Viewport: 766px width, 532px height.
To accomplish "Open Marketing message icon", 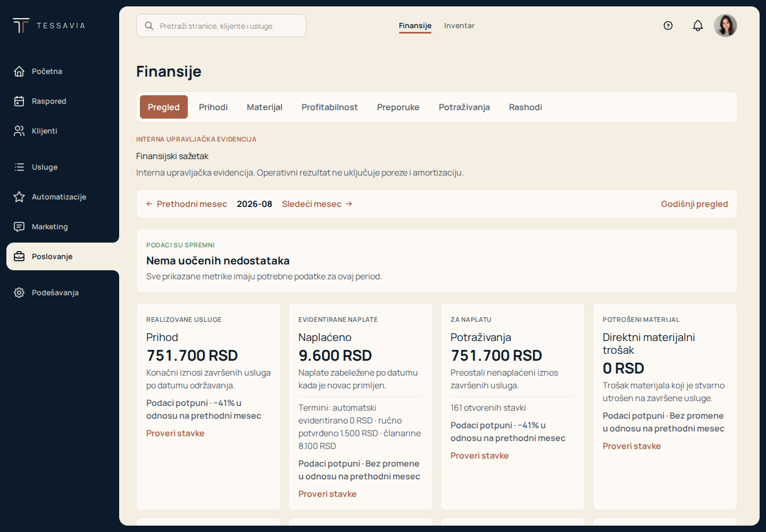I will coord(19,227).
